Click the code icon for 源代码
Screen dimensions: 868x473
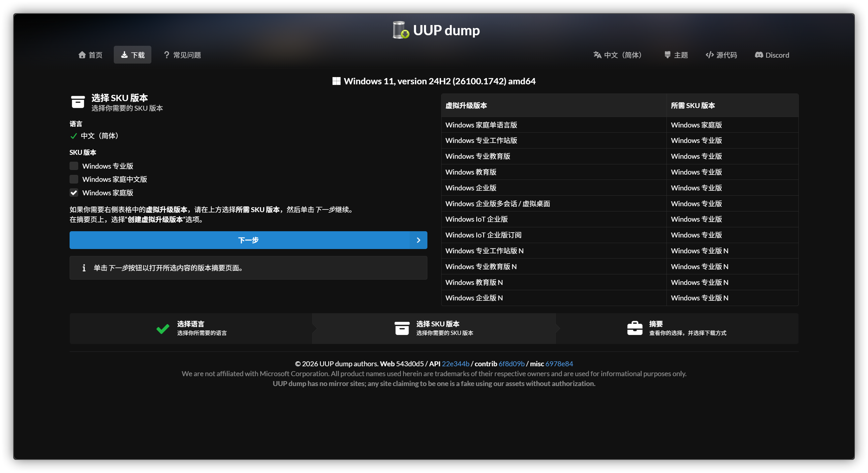pyautogui.click(x=710, y=55)
